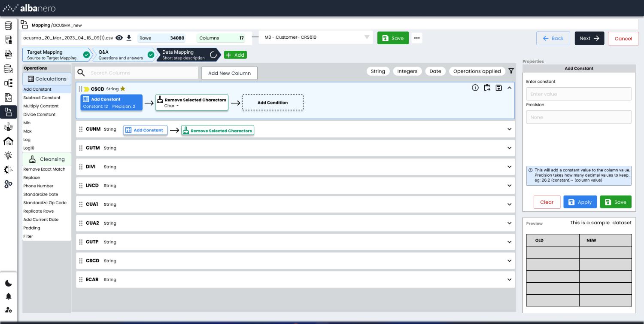644x324 pixels.
Task: Click the drag handle on the DIVI row
Action: tap(81, 167)
